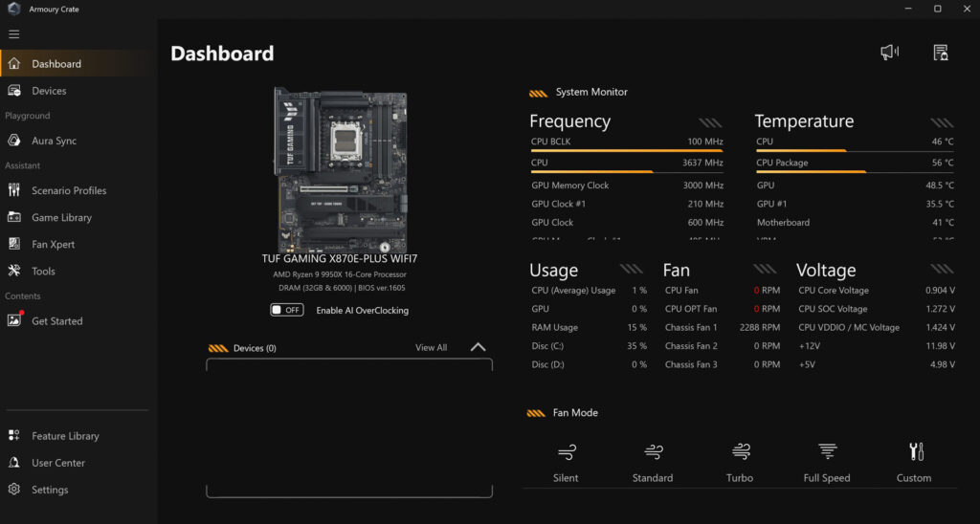The image size is (980, 524).
Task: Click the Feature Library icon
Action: tap(13, 436)
